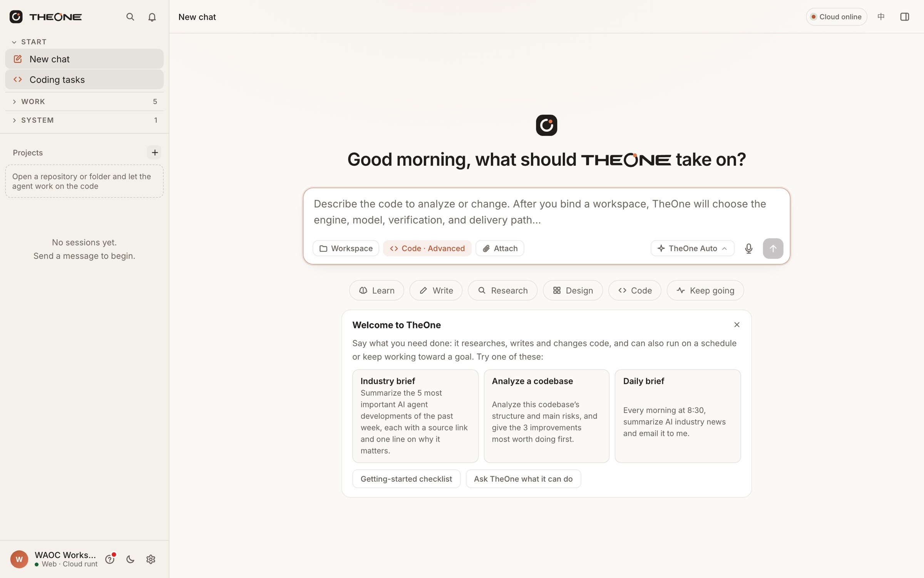Image resolution: width=924 pixels, height=578 pixels.
Task: Click the Workspace button in composer
Action: point(346,249)
